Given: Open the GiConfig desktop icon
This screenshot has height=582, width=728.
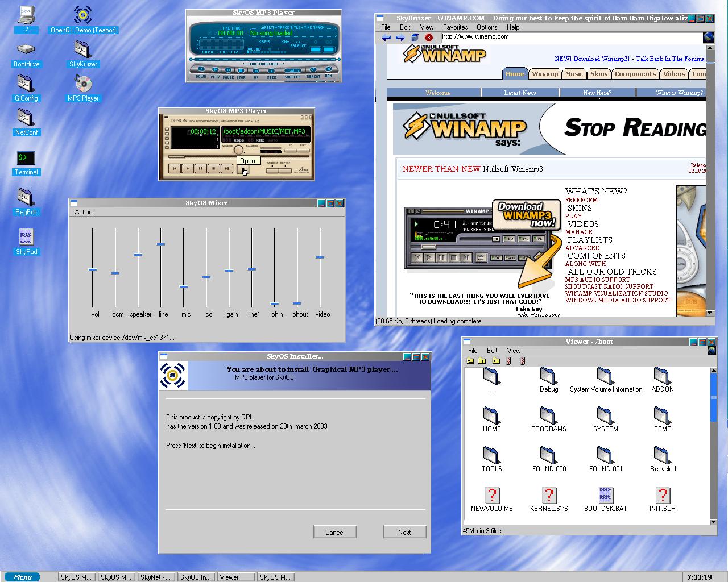Looking at the screenshot, I should [x=26, y=88].
